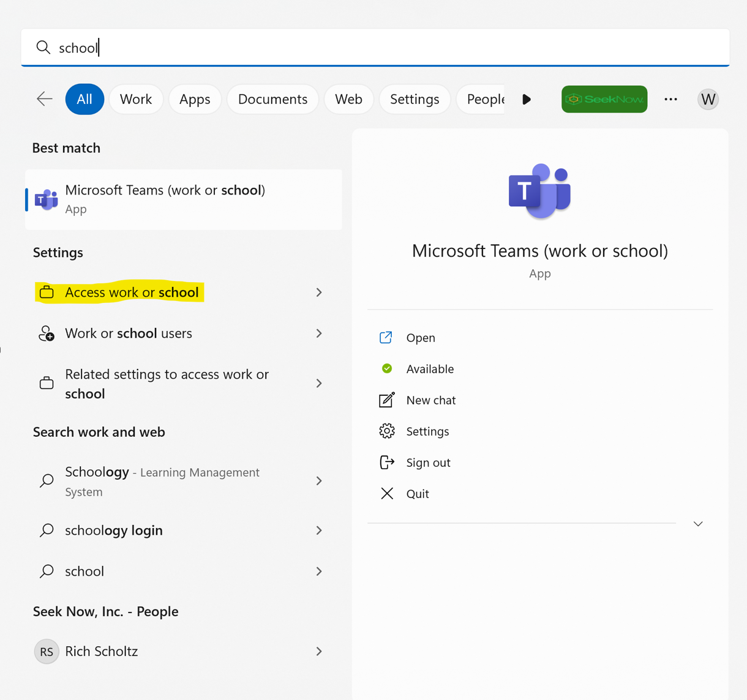Select the schoology login suggestion
The height and width of the screenshot is (700, 747).
[184, 531]
